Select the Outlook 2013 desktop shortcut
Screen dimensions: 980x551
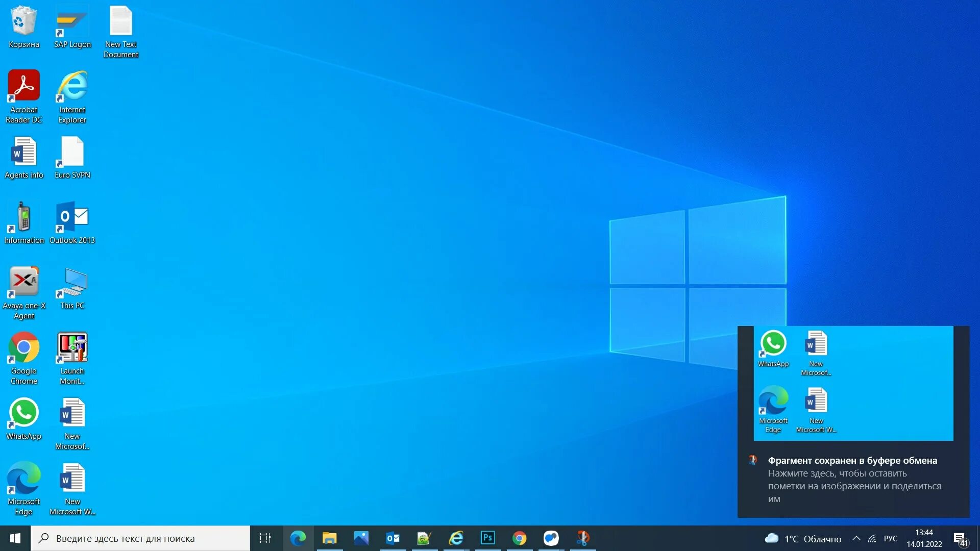pyautogui.click(x=72, y=223)
